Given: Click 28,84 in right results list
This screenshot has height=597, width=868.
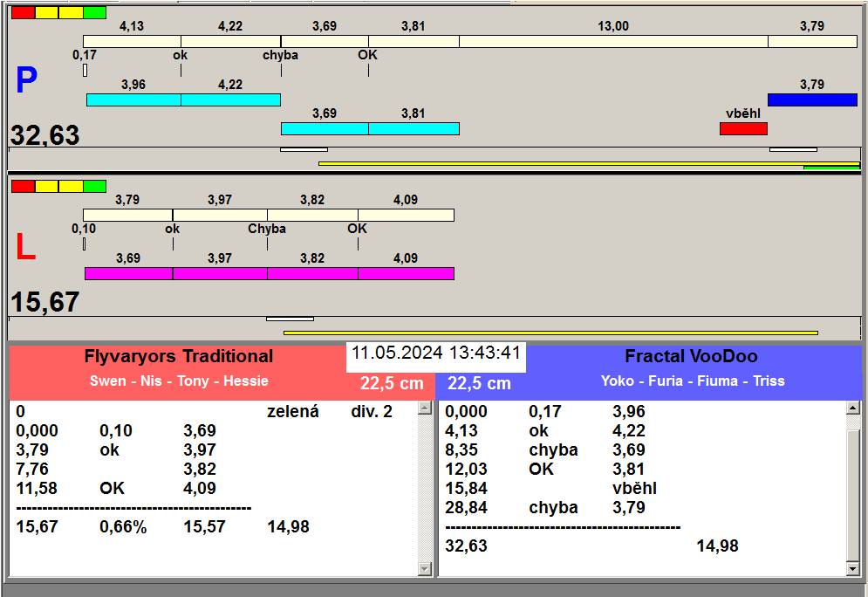Looking at the screenshot, I should (x=466, y=507).
